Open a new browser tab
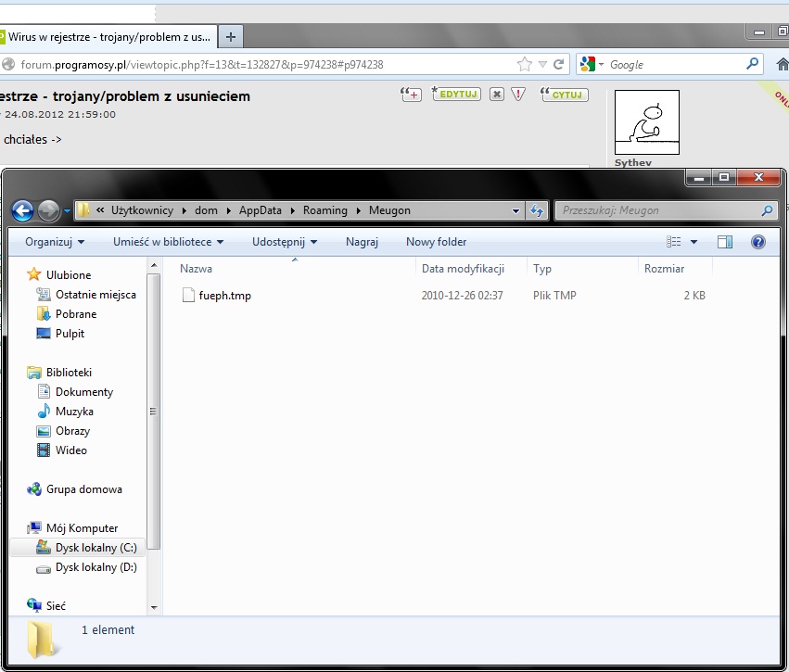Screen dimensions: 789x672 [x=231, y=37]
